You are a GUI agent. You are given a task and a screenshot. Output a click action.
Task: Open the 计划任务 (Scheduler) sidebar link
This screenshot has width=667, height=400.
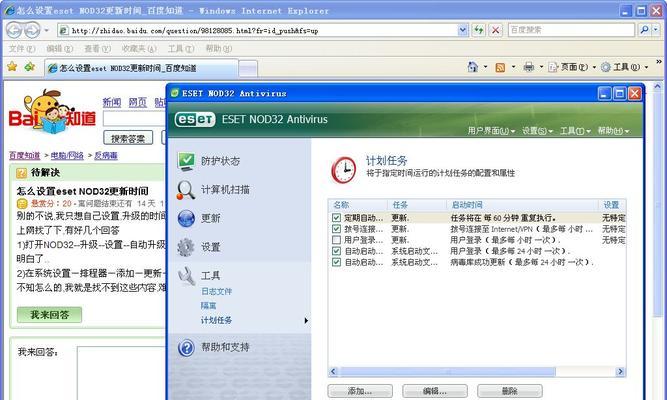point(217,320)
